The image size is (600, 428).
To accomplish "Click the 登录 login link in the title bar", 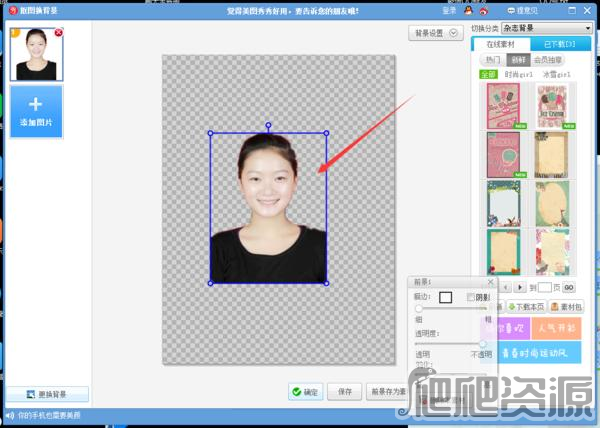I will [x=449, y=10].
